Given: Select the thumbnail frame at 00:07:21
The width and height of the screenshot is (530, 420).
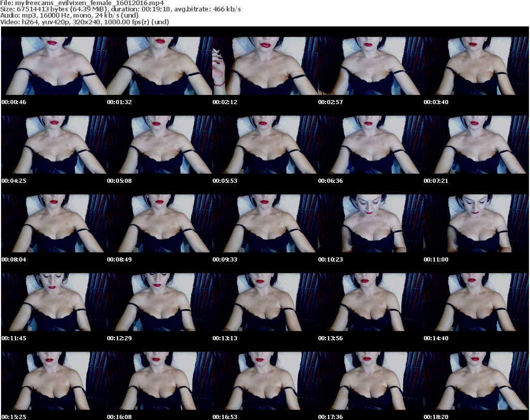Looking at the screenshot, I should point(476,144).
